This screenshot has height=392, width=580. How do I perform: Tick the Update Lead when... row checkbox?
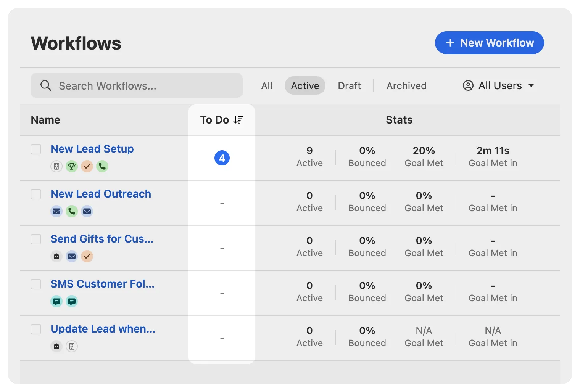click(x=36, y=329)
